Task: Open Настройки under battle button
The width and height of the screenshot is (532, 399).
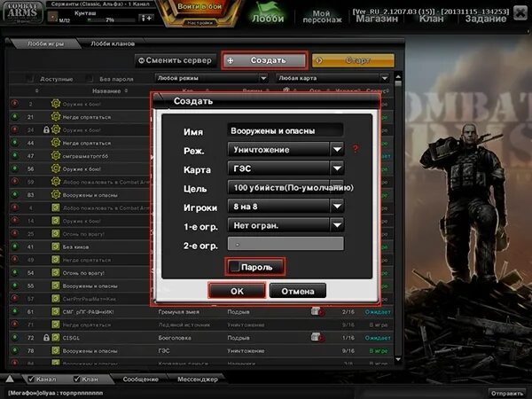Action: tap(199, 23)
